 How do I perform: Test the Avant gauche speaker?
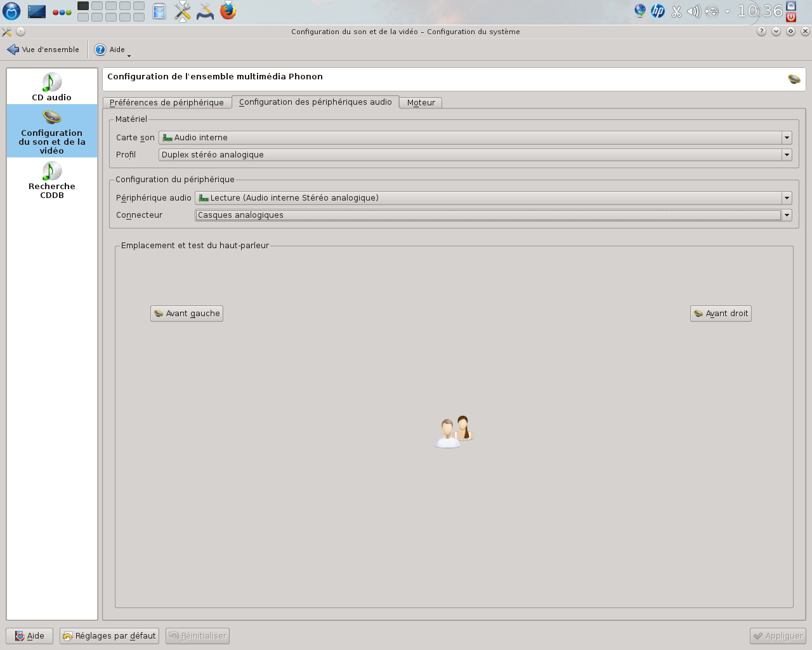(x=187, y=314)
